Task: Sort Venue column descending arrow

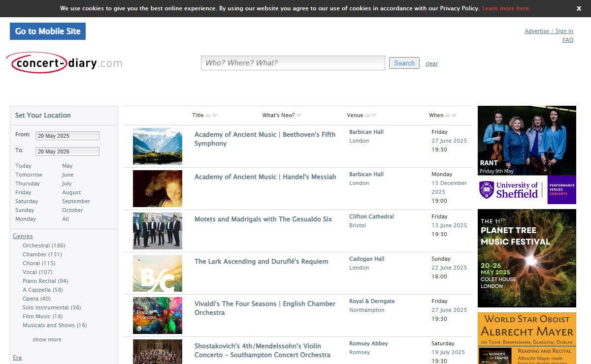Action: pyautogui.click(x=374, y=116)
